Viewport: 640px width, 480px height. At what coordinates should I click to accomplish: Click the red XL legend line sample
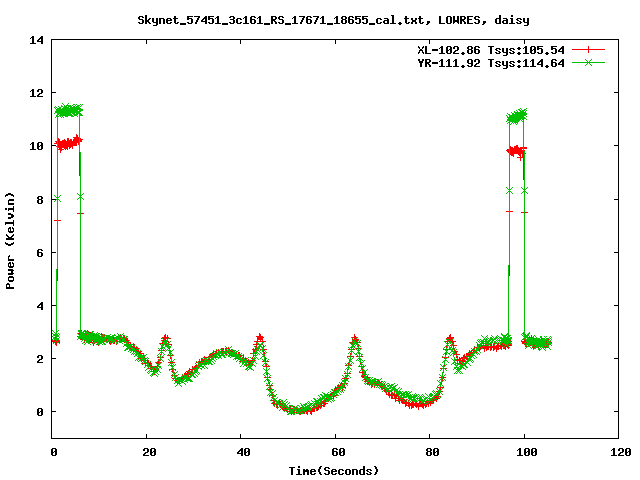click(x=588, y=50)
